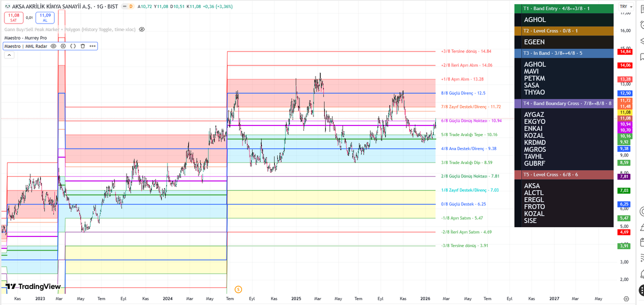Click AGHOL under T1 Band Entry
The height and width of the screenshot is (305, 644).
coord(535,20)
